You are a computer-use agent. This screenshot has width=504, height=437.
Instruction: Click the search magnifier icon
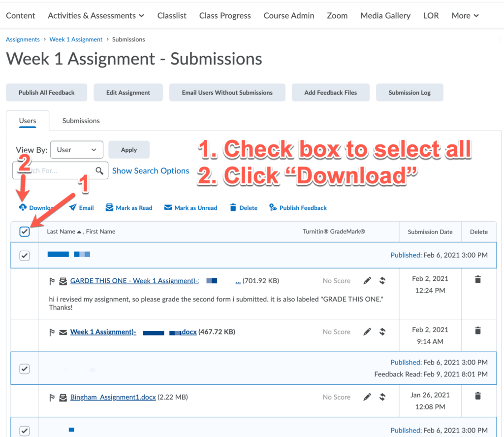tap(100, 171)
